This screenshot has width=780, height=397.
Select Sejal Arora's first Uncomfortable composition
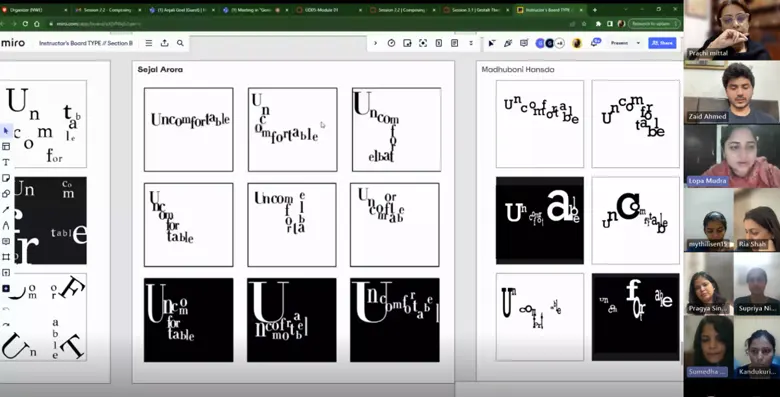[189, 129]
